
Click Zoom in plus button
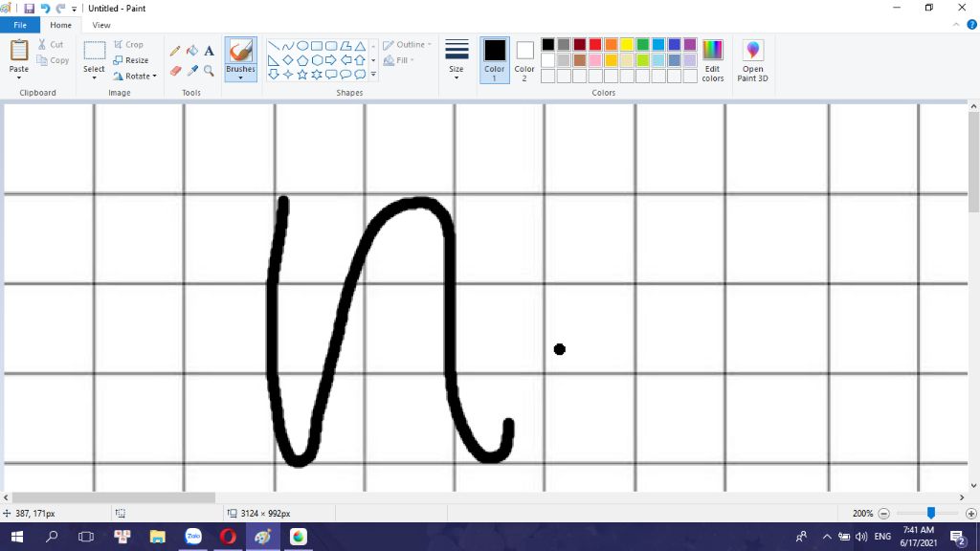click(x=970, y=514)
